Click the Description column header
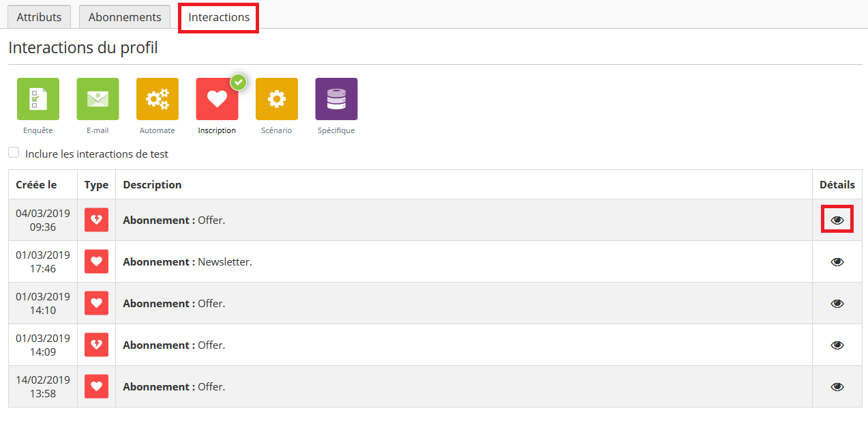Viewport: 868px width, 428px height. pos(152,185)
